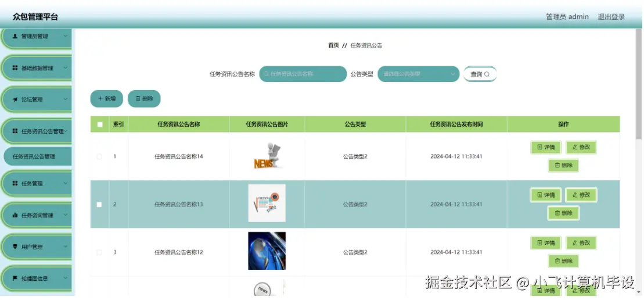Expand 论坛管理 chevron
Image resolution: width=644 pixels, height=300 pixels.
click(66, 99)
